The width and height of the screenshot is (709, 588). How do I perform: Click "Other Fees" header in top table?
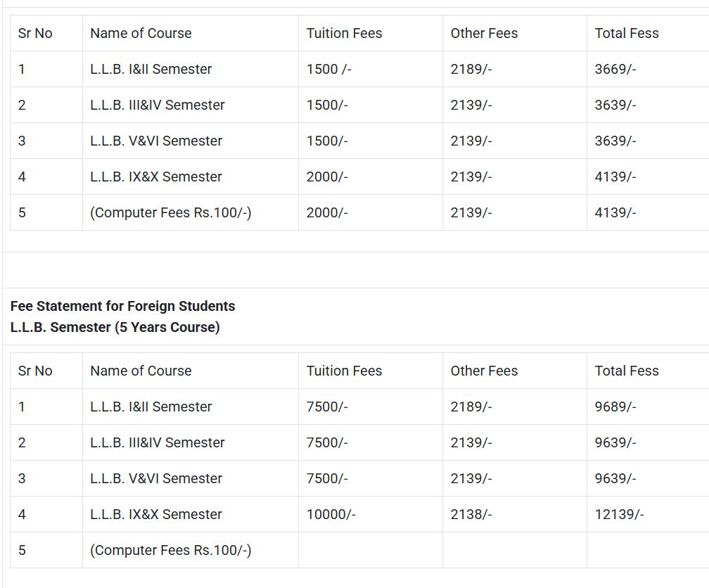pyautogui.click(x=484, y=33)
